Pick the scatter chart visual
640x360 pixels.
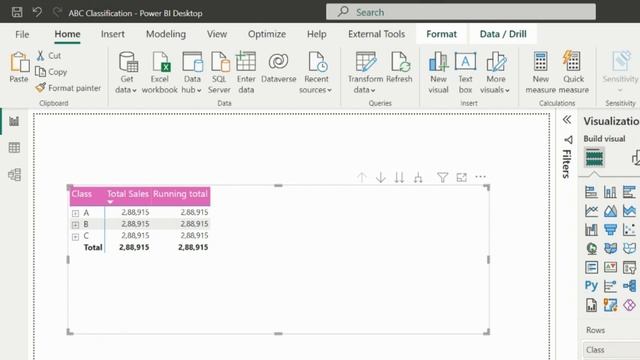coord(629,229)
